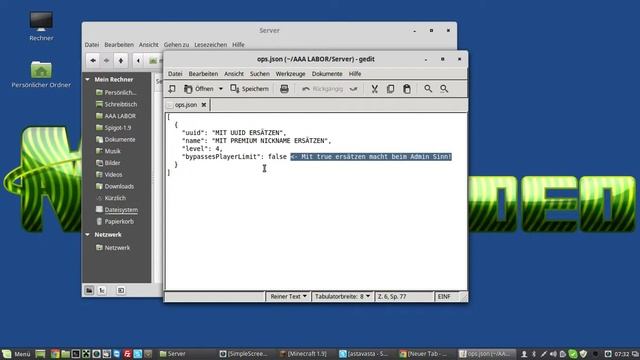Open the Werkzeuge menu
The width and height of the screenshot is (640, 360).
click(x=291, y=74)
